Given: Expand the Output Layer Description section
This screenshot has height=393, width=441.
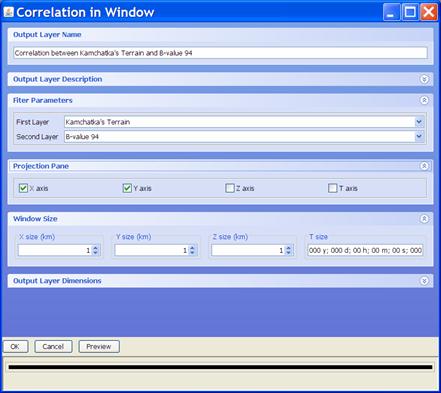Looking at the screenshot, I should tap(424, 79).
